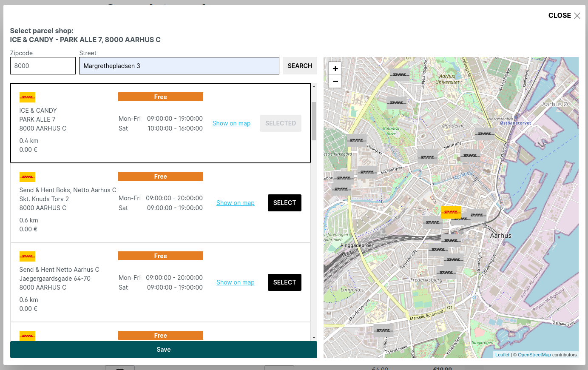The image size is (588, 370).
Task: Edit the Street field
Action: point(179,66)
